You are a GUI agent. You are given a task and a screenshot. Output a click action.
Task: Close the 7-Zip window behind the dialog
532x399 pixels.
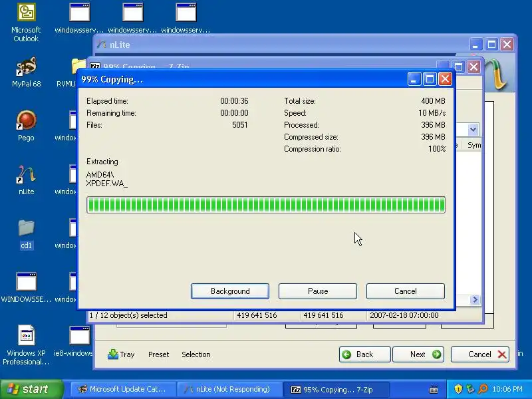click(x=473, y=67)
